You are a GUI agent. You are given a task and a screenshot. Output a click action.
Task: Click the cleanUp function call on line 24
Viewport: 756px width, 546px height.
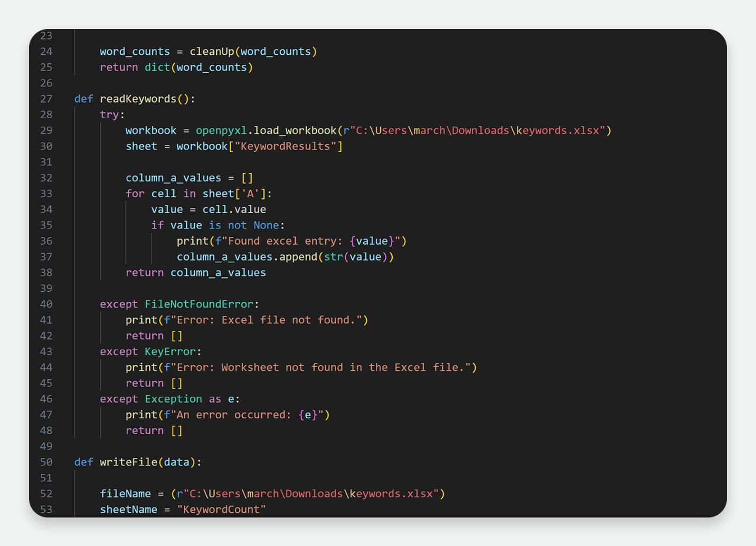(253, 52)
